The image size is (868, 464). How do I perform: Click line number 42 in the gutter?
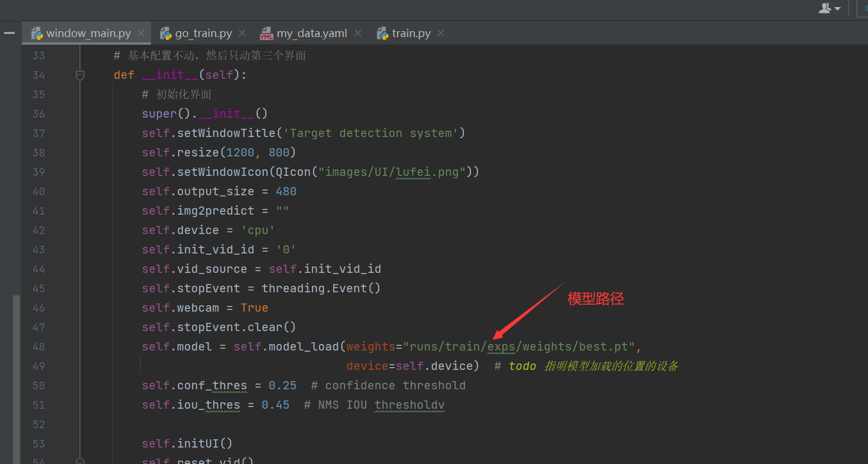coord(38,230)
